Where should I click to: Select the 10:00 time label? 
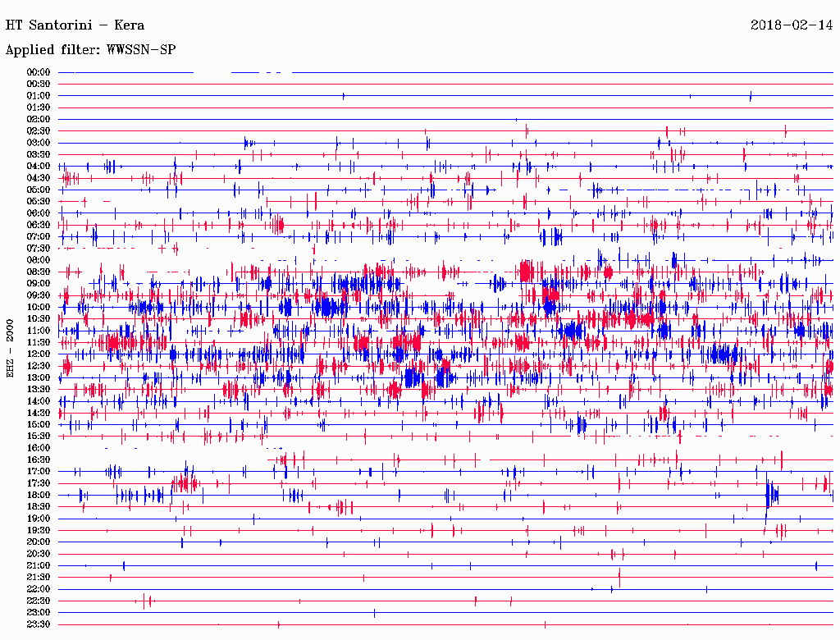(x=39, y=308)
